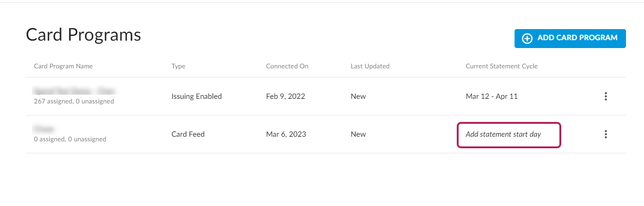Click the Mar 6, 2023 connected date
This screenshot has width=644, height=206.
point(286,134)
